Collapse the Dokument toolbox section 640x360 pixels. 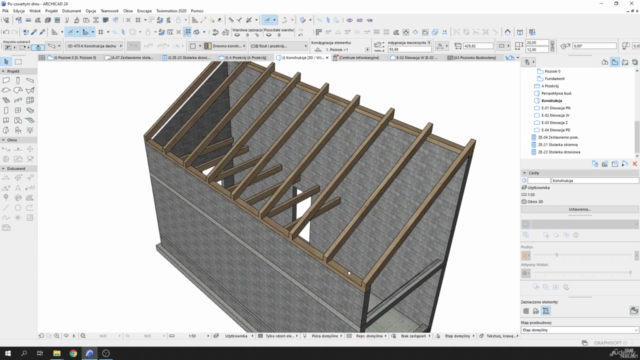pyautogui.click(x=3, y=169)
